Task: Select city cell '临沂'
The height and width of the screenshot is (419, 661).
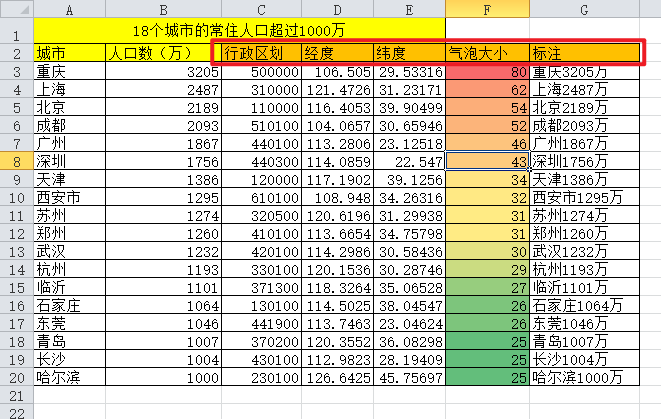Action: (x=70, y=287)
